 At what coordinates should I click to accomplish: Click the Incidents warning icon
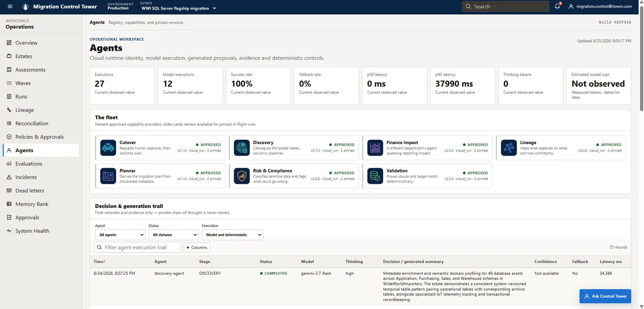(x=9, y=177)
